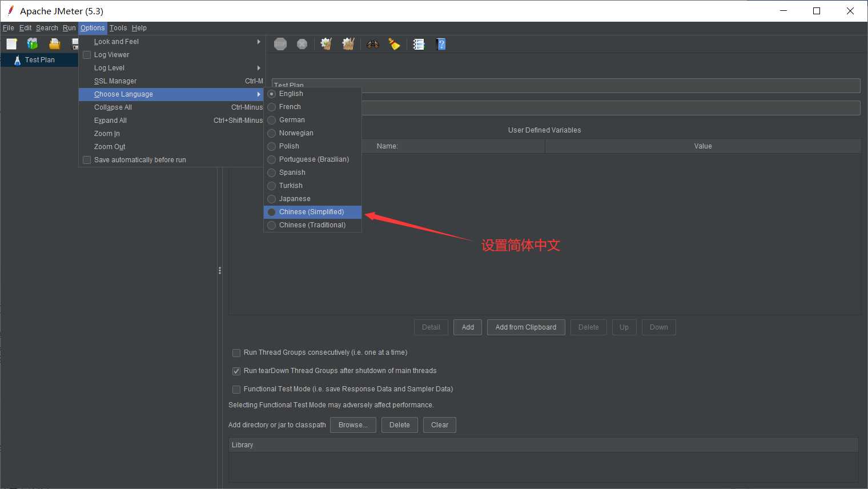This screenshot has height=489, width=868.
Task: Choose Turkish language
Action: [x=312, y=186]
